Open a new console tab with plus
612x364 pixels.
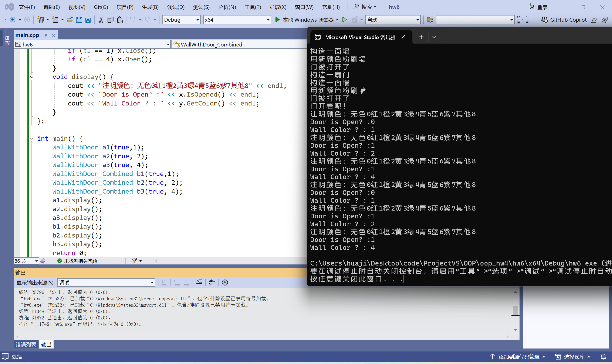click(421, 37)
